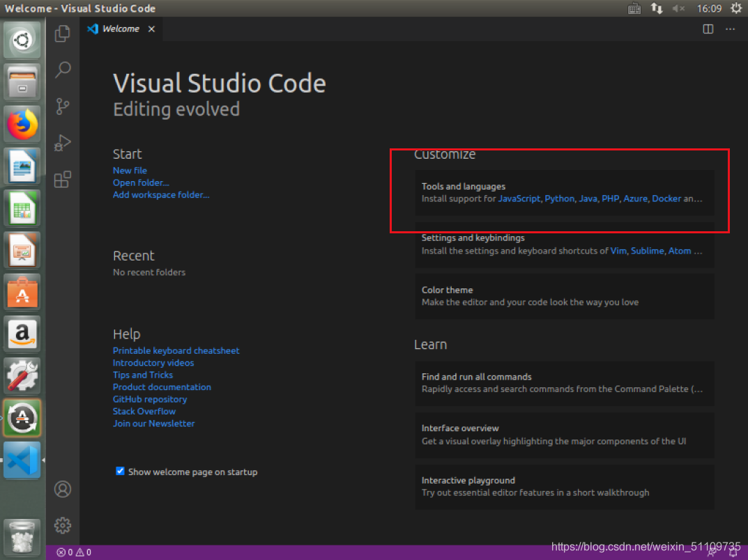Open the network indicator in top bar
The height and width of the screenshot is (560, 748).
click(657, 8)
